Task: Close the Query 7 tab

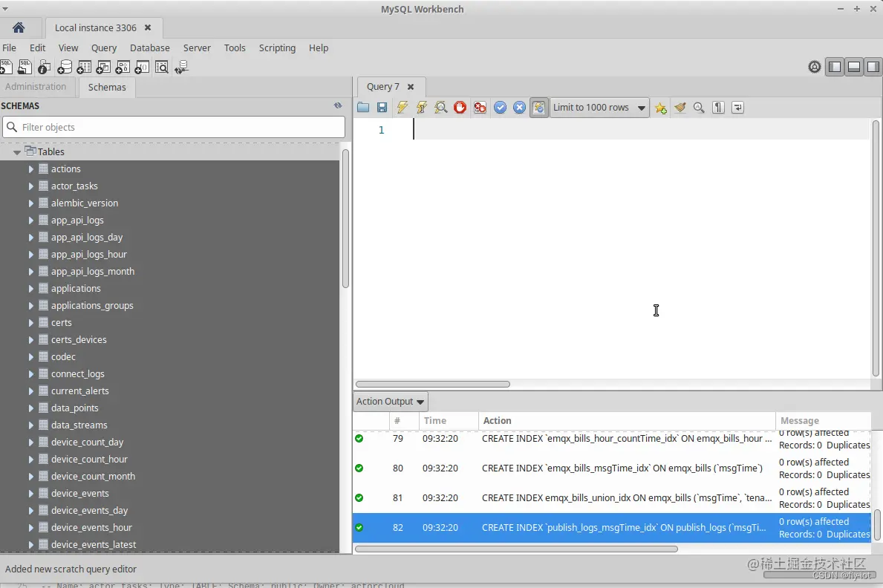Action: (x=411, y=87)
